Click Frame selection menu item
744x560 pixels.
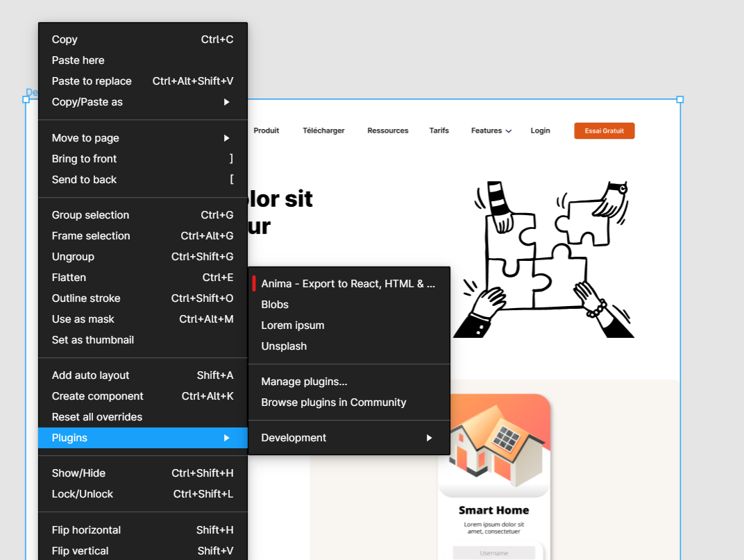pyautogui.click(x=143, y=236)
